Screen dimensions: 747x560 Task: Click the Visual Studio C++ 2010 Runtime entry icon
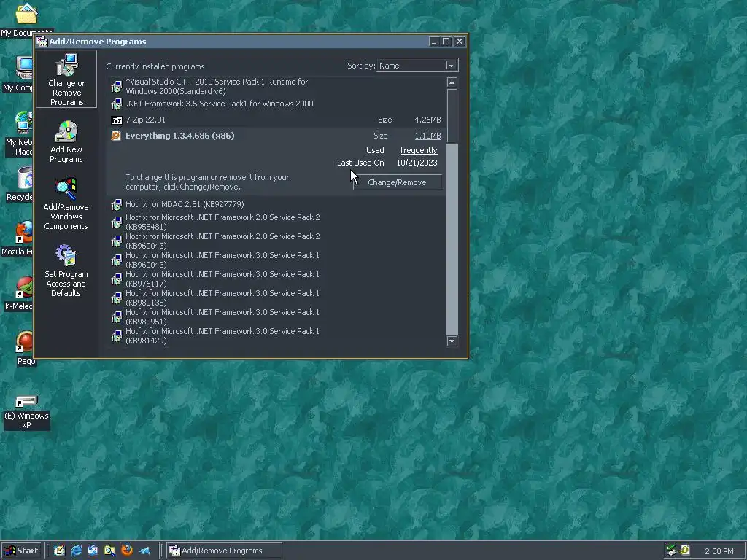117,87
